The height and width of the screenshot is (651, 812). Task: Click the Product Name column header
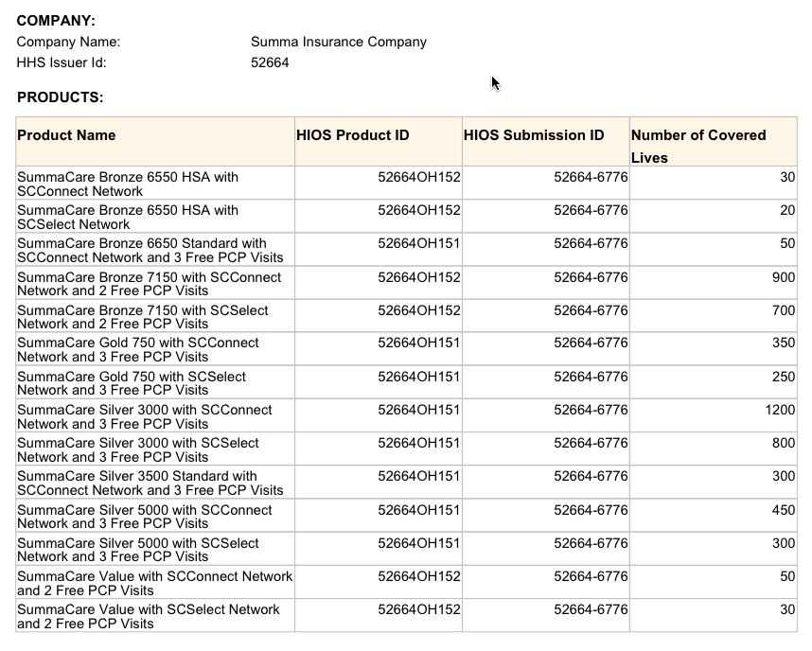coord(66,135)
